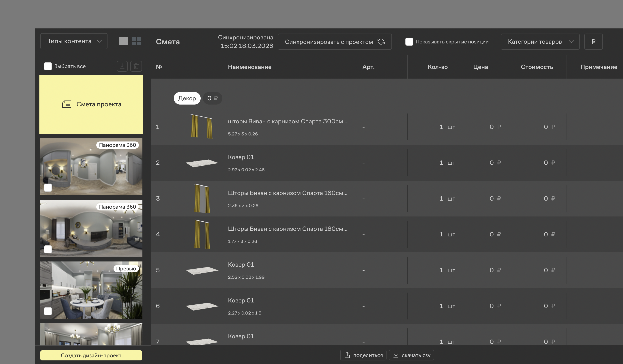Click the download selected icon
The height and width of the screenshot is (364, 623).
(x=122, y=66)
